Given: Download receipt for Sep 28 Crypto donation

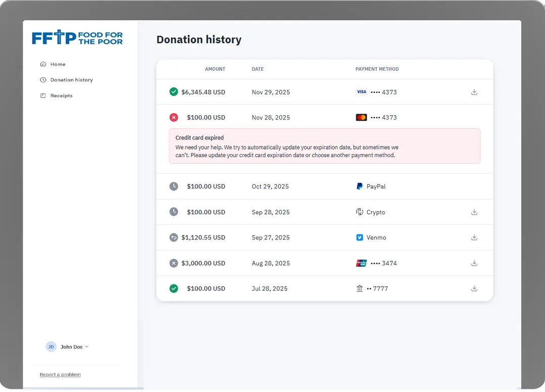Looking at the screenshot, I should [474, 212].
